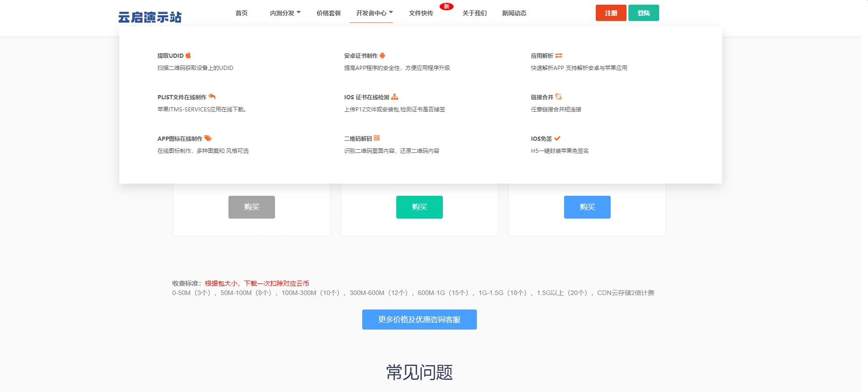Click the Apple icon beside 提取UDID

188,55
